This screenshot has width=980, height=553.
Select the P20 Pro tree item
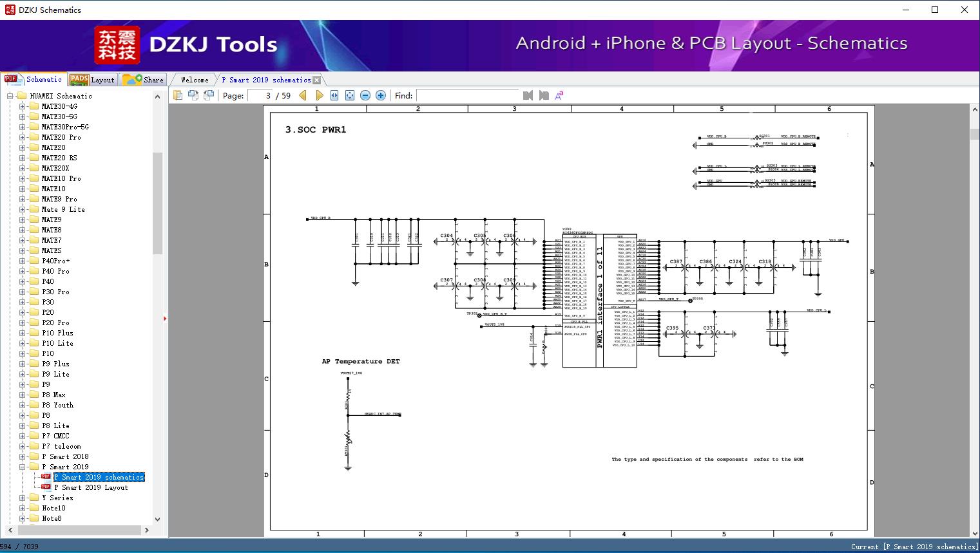point(55,323)
